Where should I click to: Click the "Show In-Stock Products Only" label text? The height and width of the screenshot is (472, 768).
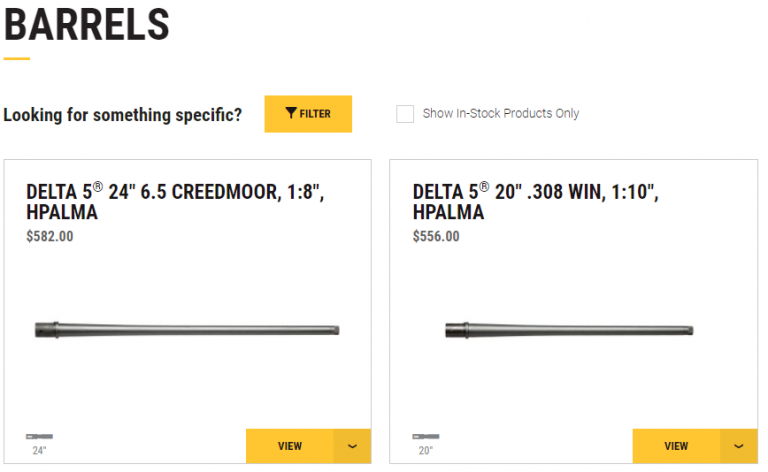tap(500, 114)
